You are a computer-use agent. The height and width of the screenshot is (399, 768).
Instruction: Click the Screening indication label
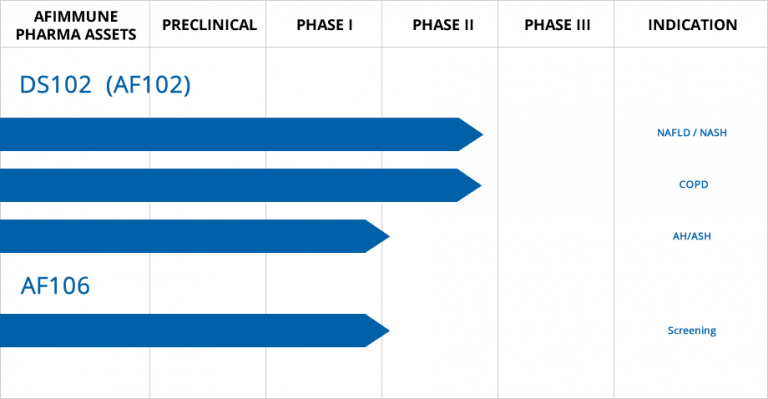tap(692, 330)
